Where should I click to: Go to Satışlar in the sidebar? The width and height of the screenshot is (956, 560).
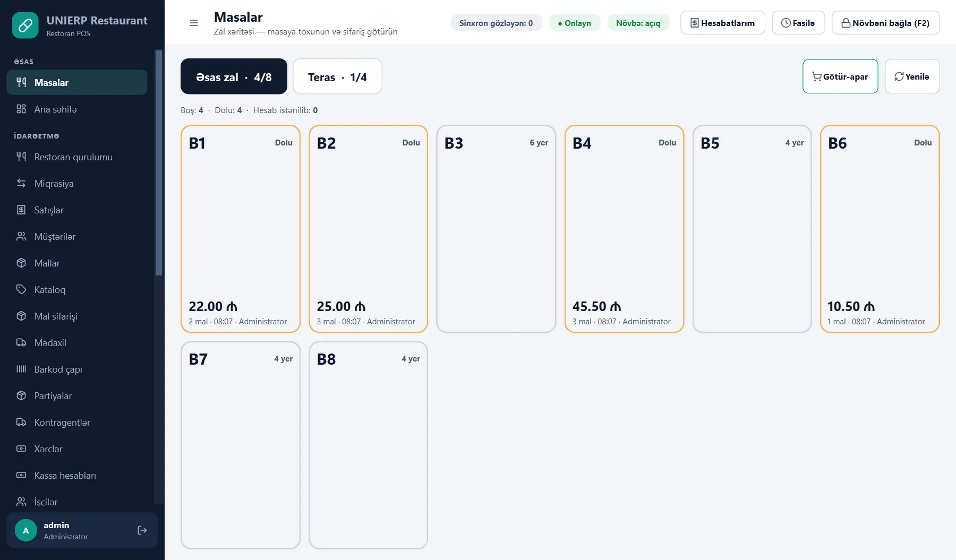pyautogui.click(x=77, y=210)
